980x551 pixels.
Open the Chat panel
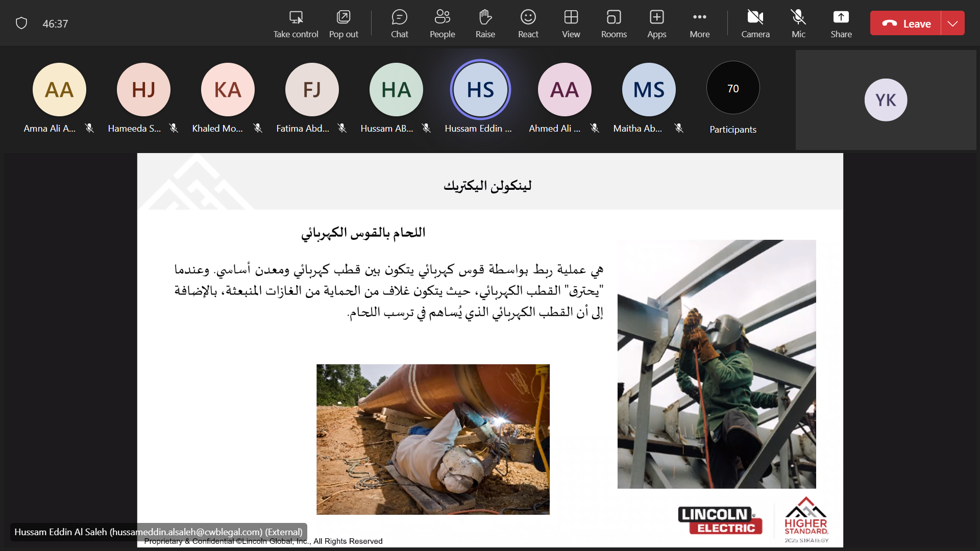[x=399, y=23]
